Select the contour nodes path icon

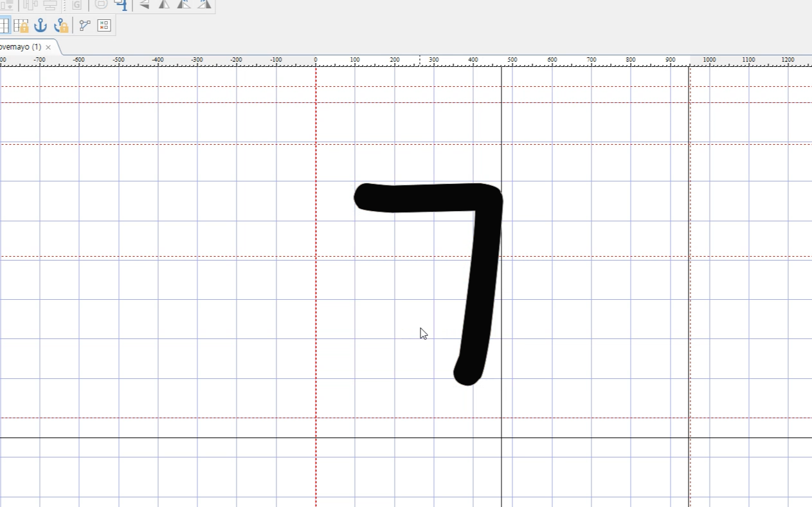85,26
